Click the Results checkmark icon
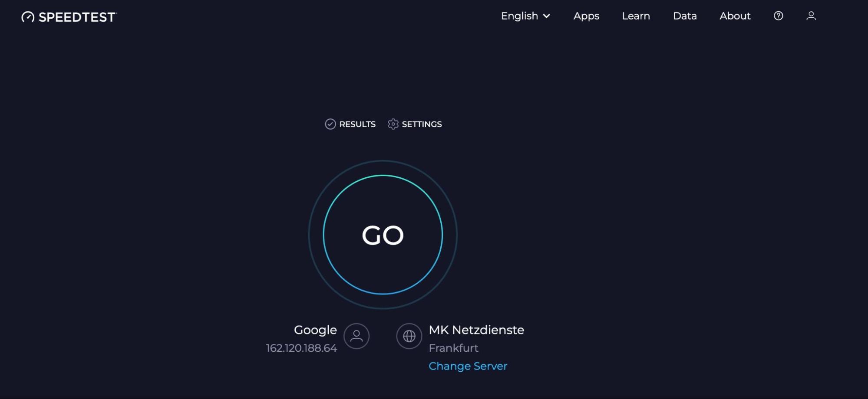The width and height of the screenshot is (868, 399). (330, 124)
